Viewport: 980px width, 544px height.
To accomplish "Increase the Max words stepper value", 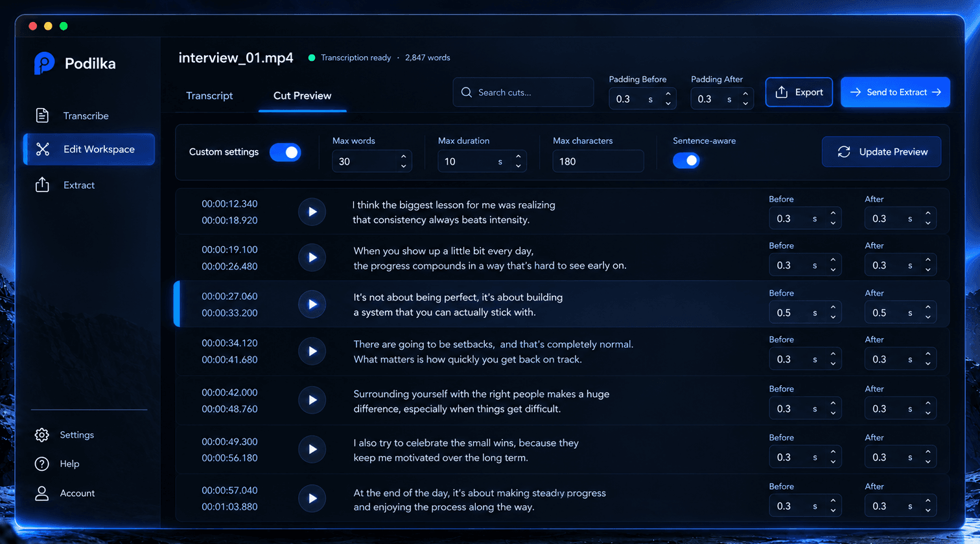I will pos(404,157).
